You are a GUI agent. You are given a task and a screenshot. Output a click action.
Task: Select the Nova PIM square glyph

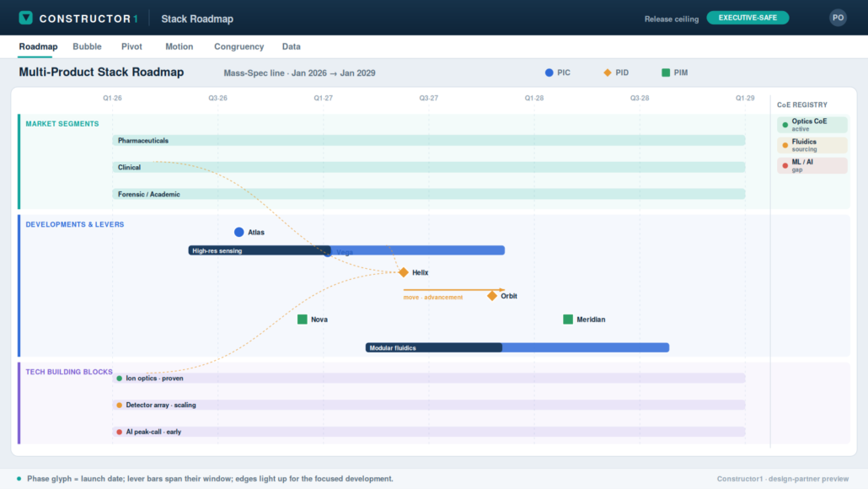(303, 319)
